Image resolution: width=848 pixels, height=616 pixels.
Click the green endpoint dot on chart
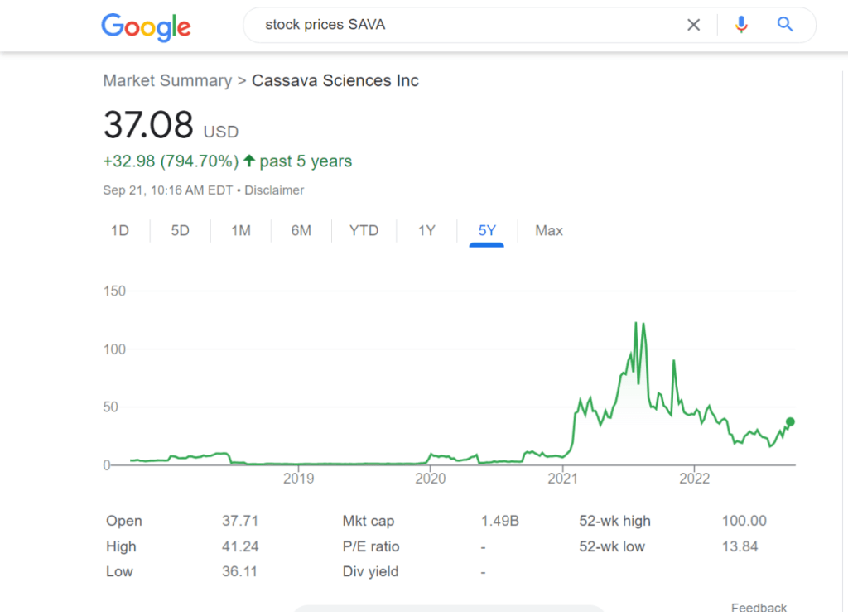pos(790,421)
